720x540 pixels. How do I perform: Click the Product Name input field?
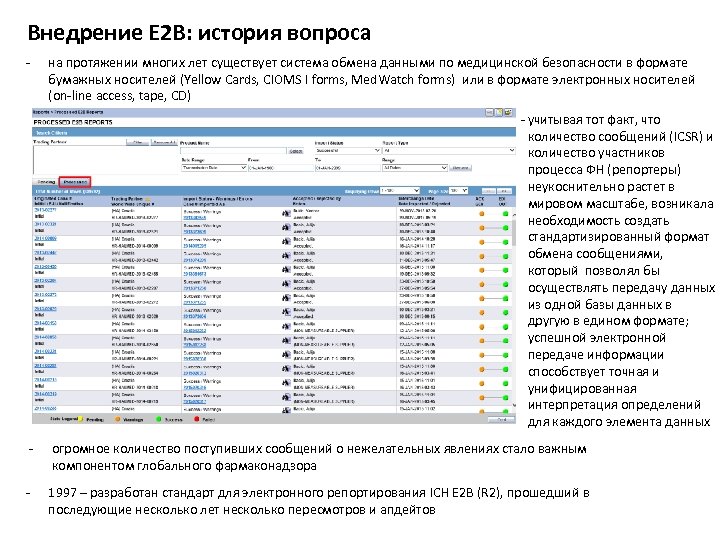(x=233, y=151)
